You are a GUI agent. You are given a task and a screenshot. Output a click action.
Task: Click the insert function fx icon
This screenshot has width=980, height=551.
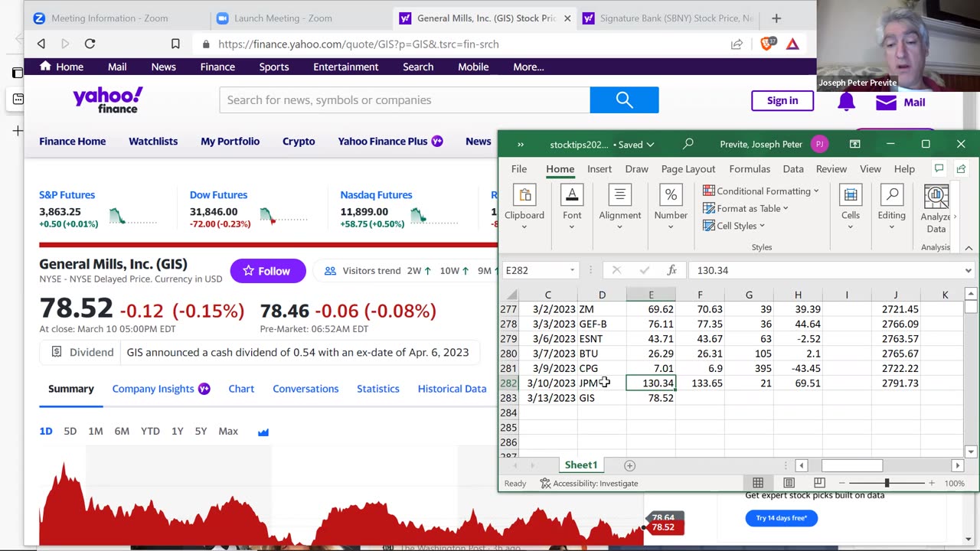click(671, 270)
